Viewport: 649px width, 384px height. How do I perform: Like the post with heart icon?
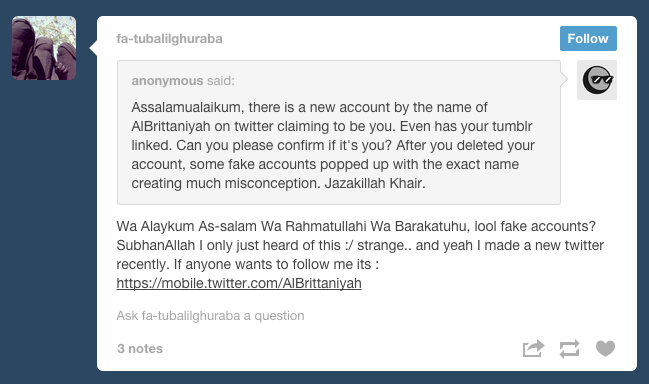[x=605, y=348]
